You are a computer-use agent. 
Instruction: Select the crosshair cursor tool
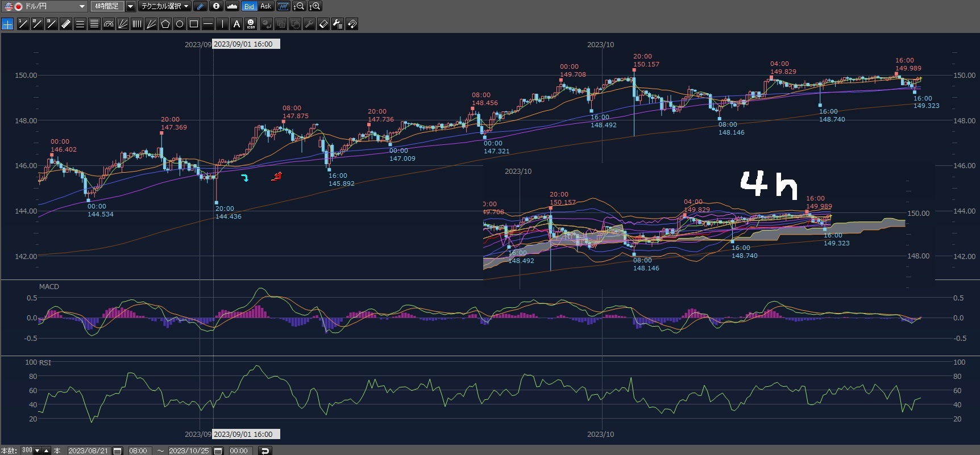[7, 24]
